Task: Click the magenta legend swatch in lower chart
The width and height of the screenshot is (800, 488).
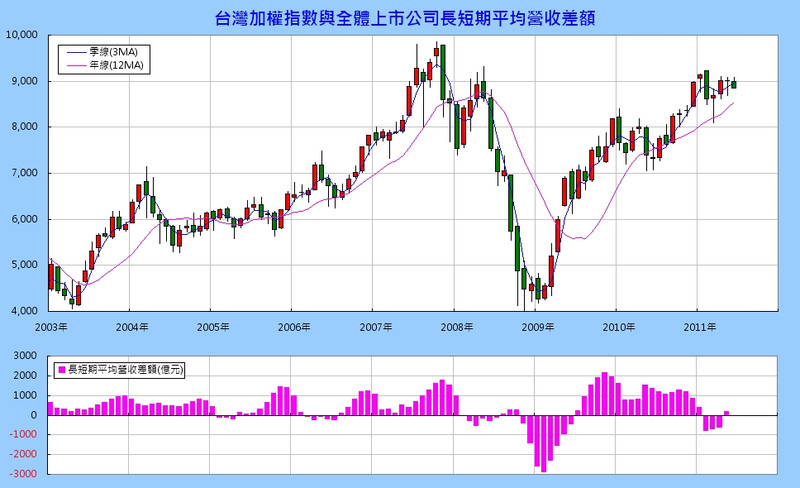Action: [62, 370]
